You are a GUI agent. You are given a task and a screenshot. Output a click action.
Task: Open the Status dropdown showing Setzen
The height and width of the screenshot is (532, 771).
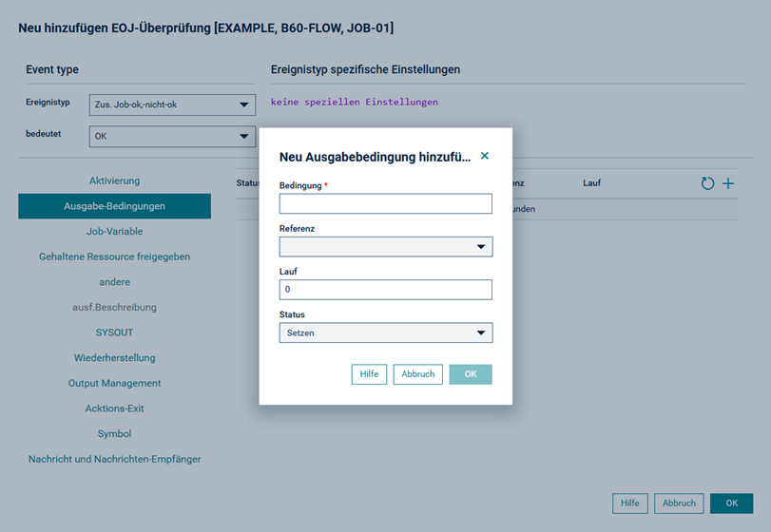click(x=386, y=332)
